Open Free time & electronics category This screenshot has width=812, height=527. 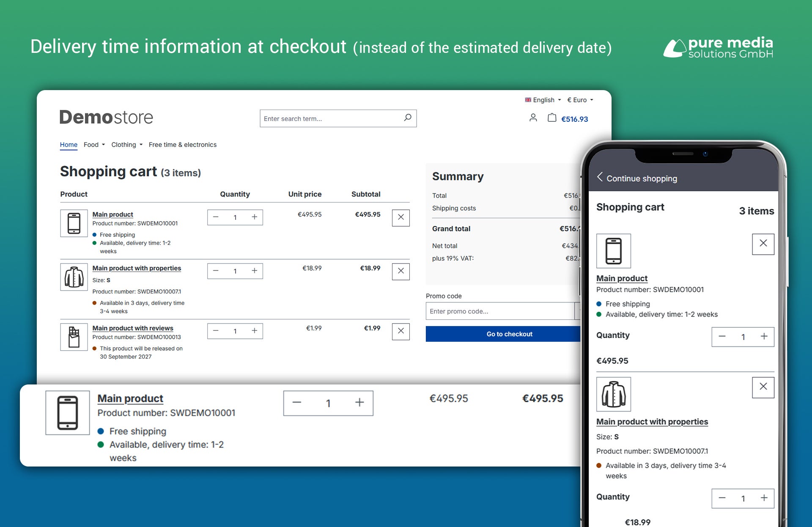pos(183,145)
